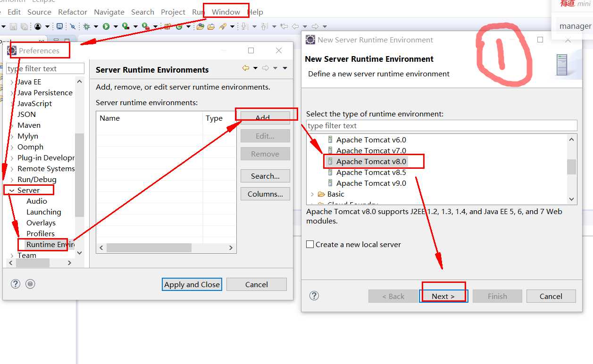Enable Create a new local server

[310, 244]
